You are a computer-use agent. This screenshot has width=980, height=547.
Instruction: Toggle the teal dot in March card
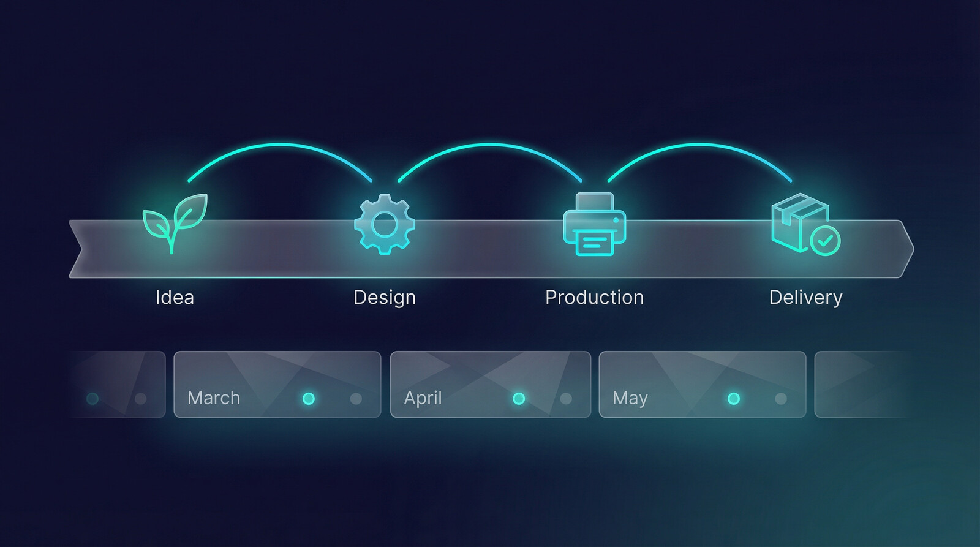(x=309, y=399)
